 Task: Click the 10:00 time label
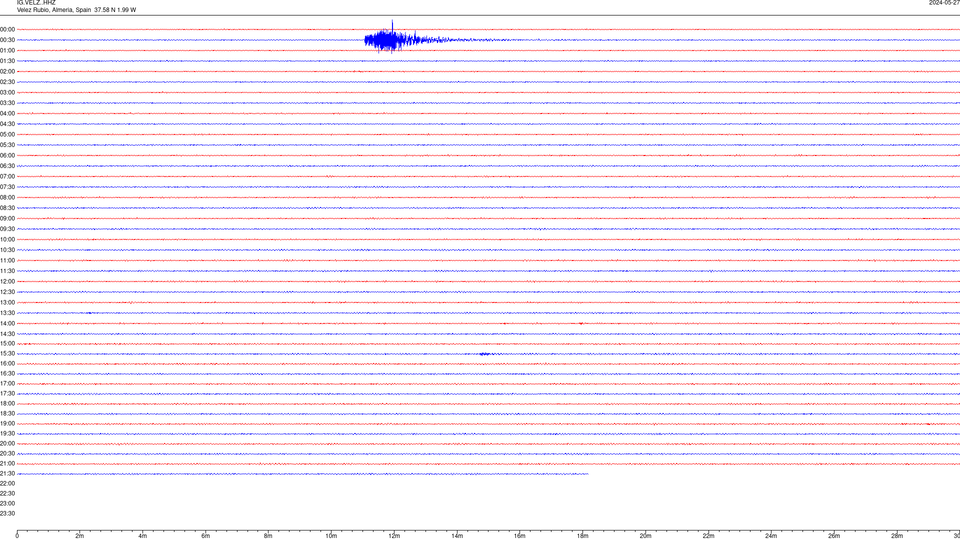7,240
